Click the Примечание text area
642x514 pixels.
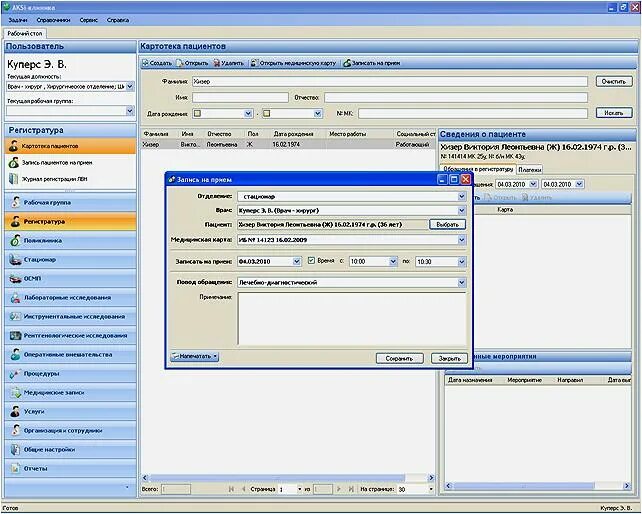click(351, 319)
